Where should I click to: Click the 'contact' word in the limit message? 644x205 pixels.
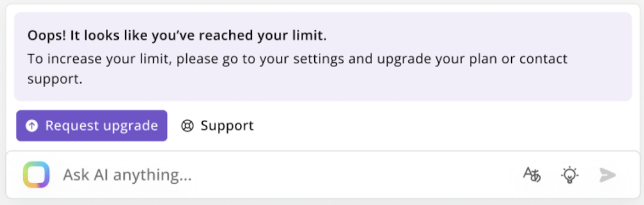click(544, 59)
